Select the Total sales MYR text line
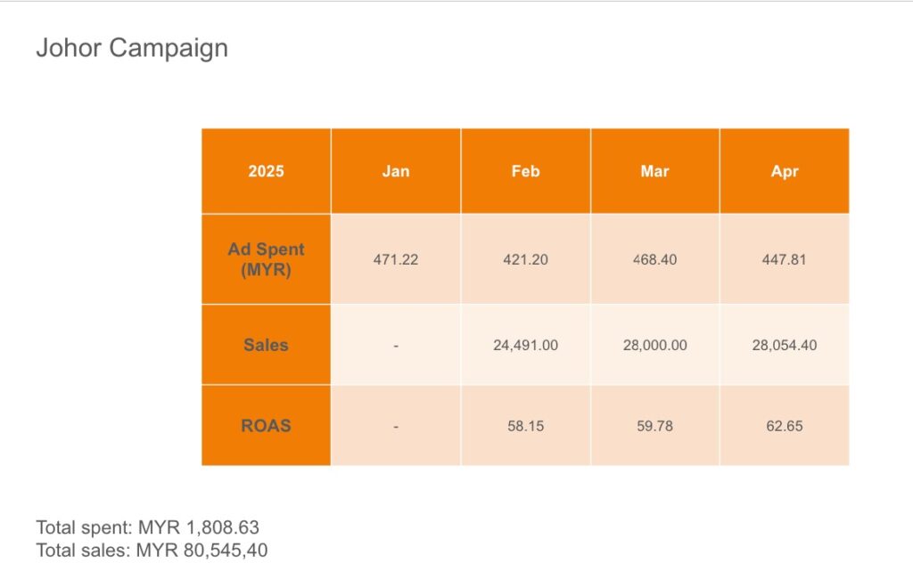Viewport: 913px width, 588px height. pos(152,551)
